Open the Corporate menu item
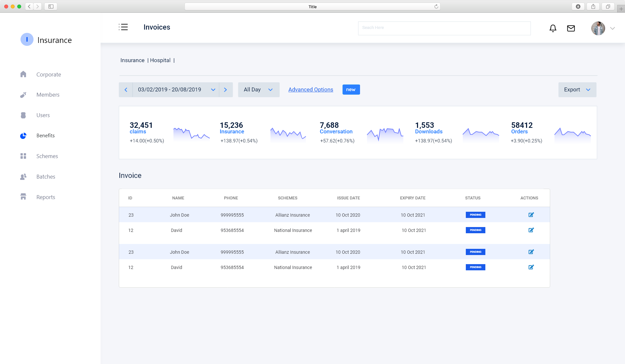Viewport: 625px width, 364px height. [49, 74]
